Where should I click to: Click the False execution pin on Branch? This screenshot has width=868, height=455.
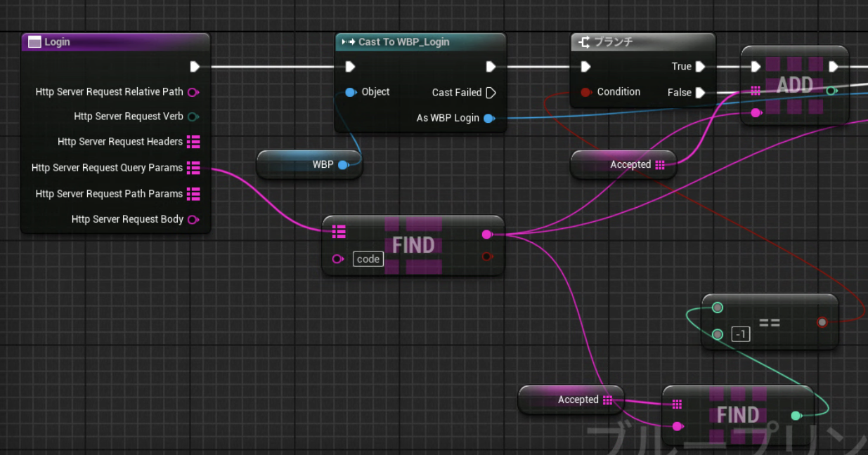click(700, 93)
